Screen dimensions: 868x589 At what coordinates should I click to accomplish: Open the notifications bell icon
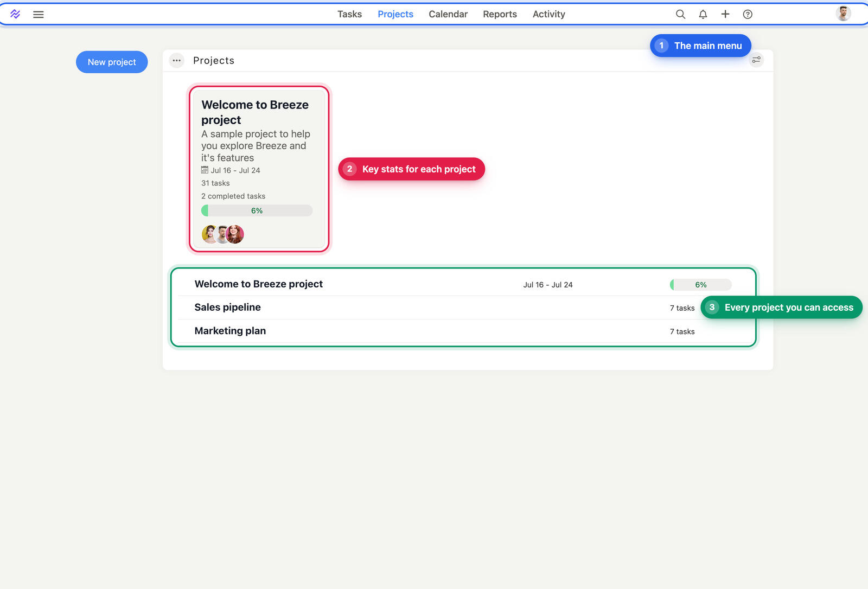pyautogui.click(x=703, y=14)
